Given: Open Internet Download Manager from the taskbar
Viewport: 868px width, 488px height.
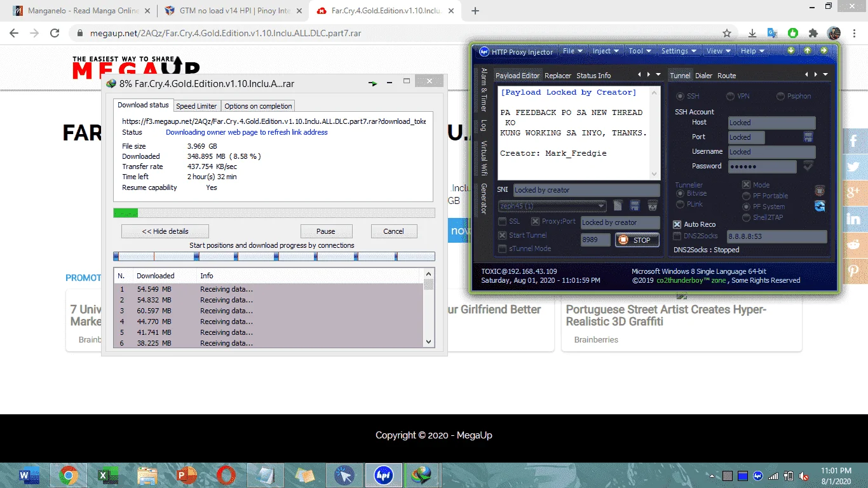Looking at the screenshot, I should tap(422, 475).
